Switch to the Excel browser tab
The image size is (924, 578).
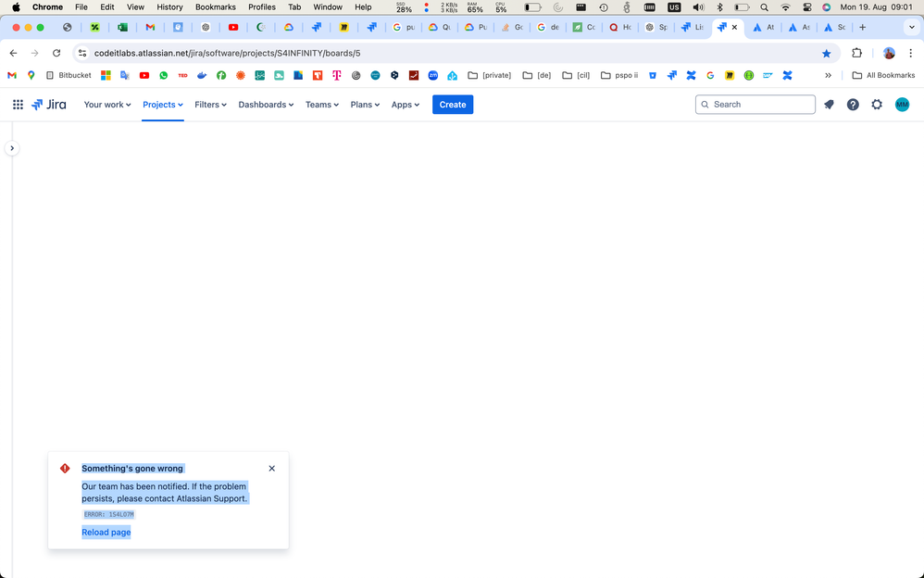pyautogui.click(x=122, y=27)
